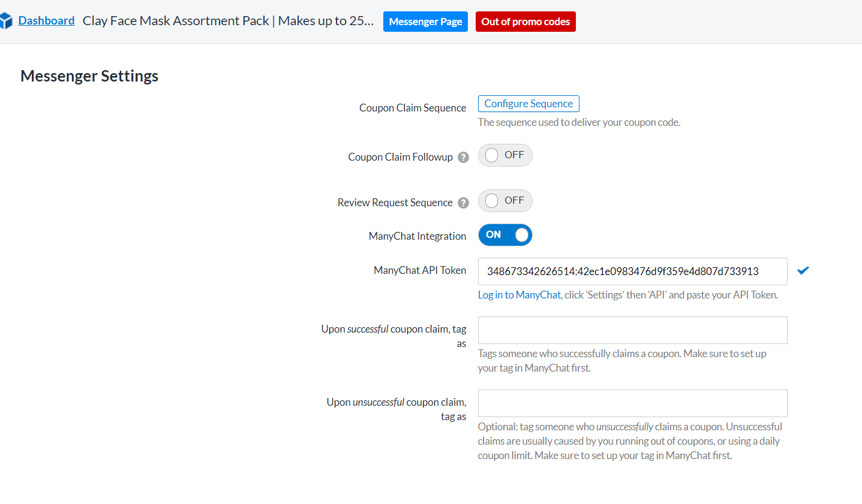The image size is (862, 504).
Task: Open the Review Request Sequence help icon
Action: (x=463, y=203)
